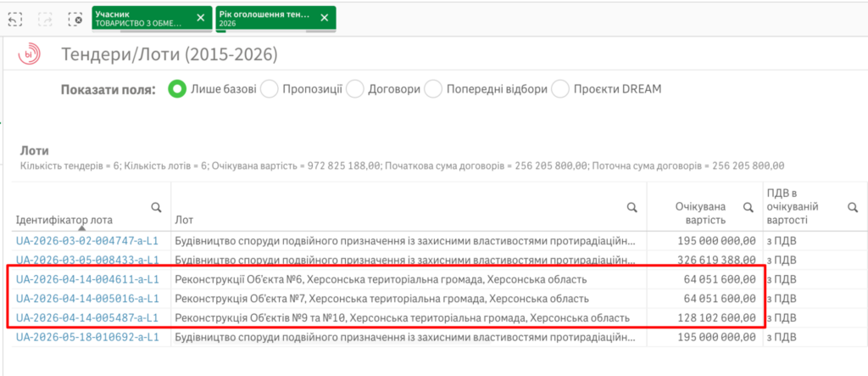Select the Проєкти DREAM radio option
The width and height of the screenshot is (868, 376).
560,89
